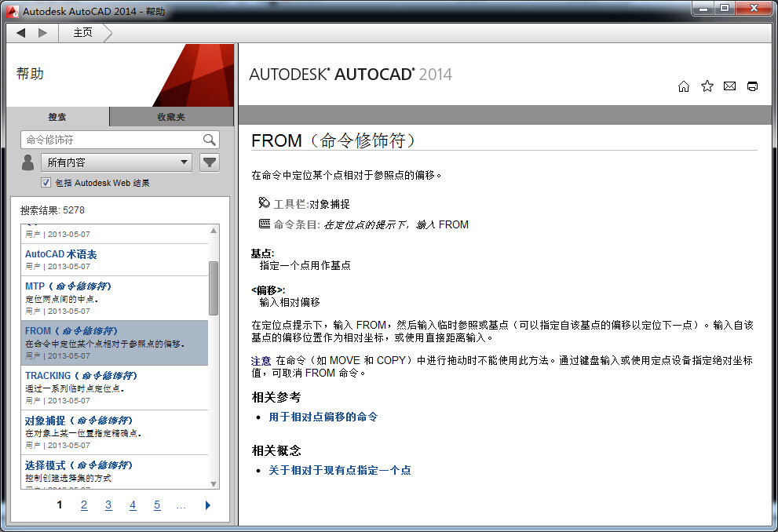
Task: Jump to results page 3
Action: [108, 505]
